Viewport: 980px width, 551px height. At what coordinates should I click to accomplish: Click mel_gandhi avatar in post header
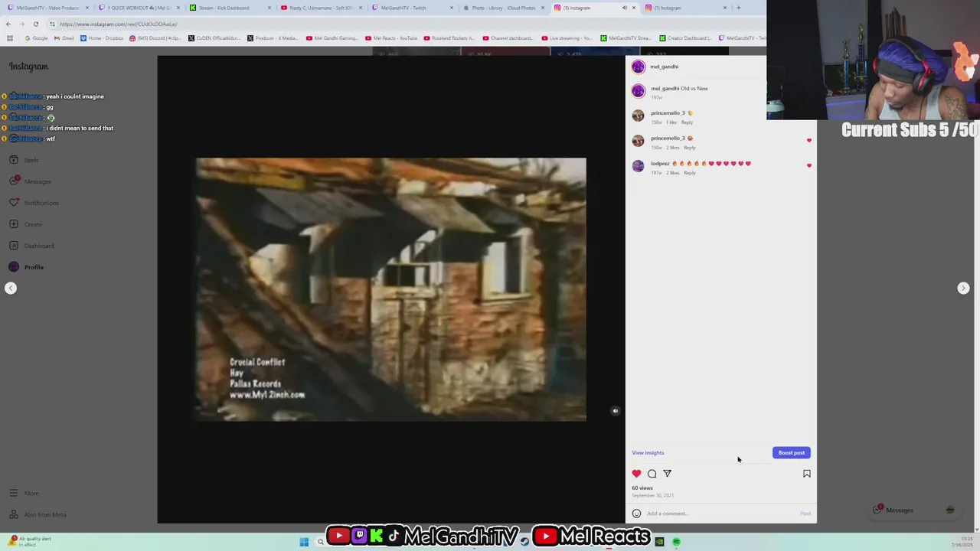tap(638, 67)
